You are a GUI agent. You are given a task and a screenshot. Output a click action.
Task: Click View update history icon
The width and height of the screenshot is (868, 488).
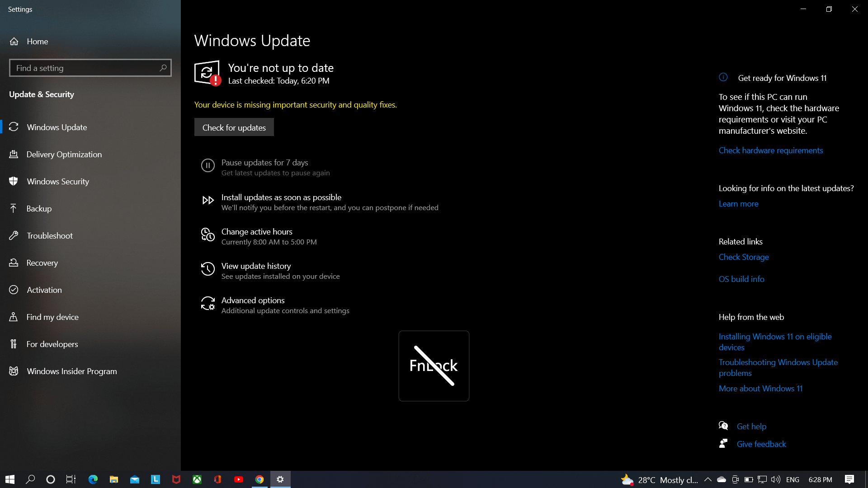click(x=208, y=269)
